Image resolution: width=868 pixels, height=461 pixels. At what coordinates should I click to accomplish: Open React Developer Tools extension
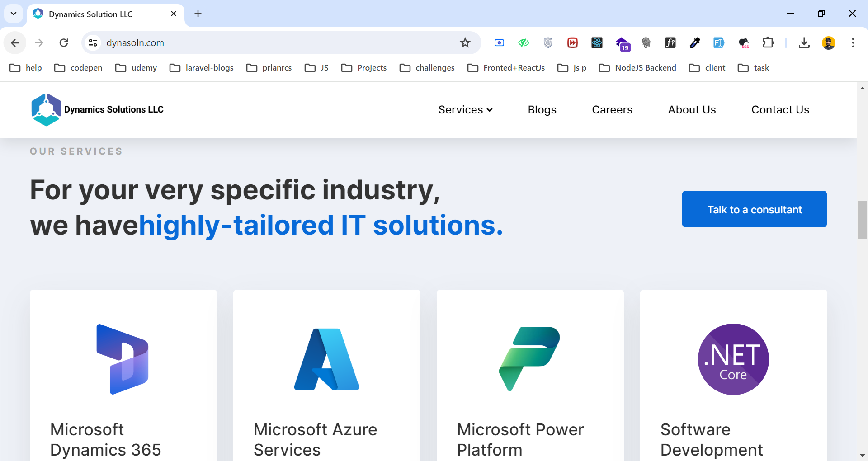[x=597, y=43]
